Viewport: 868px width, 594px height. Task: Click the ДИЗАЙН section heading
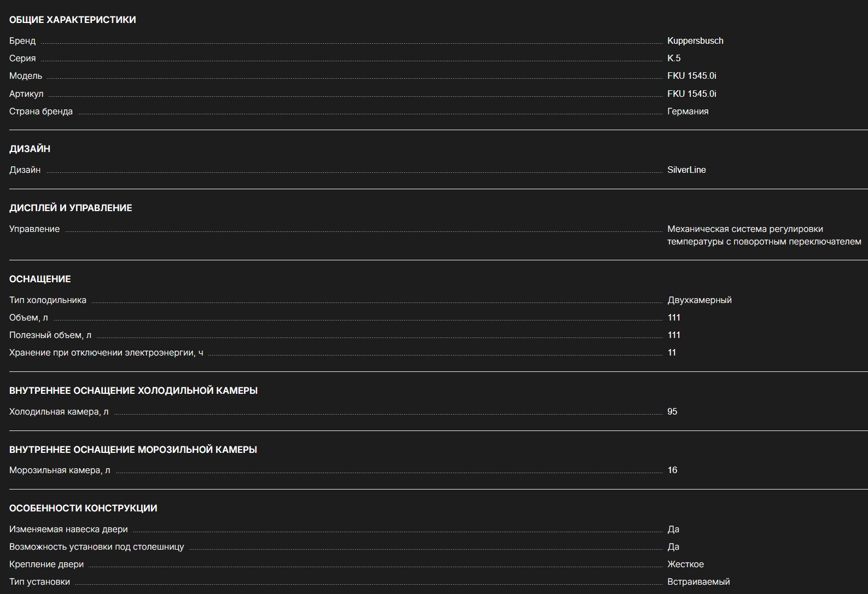[x=30, y=149]
